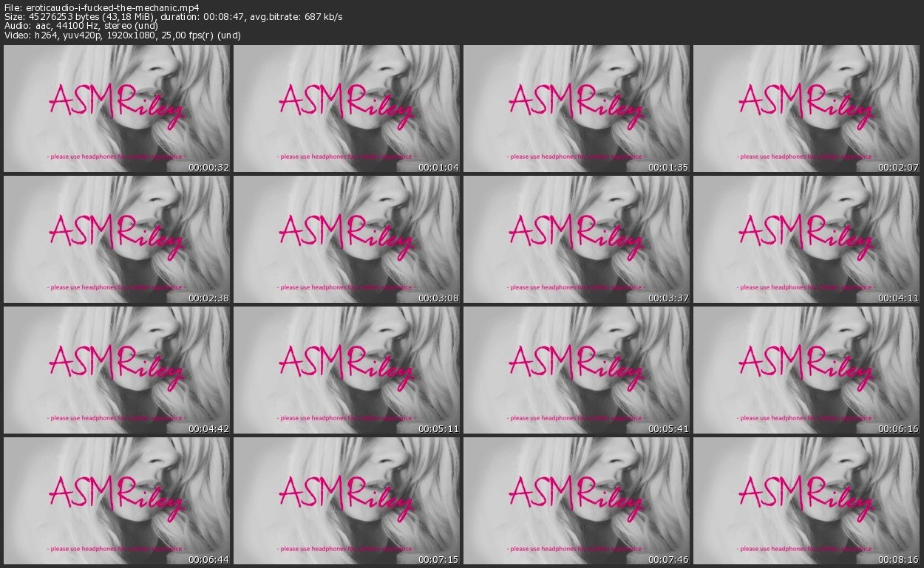Select the thumbnail marked 00:06:44
The image size is (924, 568).
117,501
